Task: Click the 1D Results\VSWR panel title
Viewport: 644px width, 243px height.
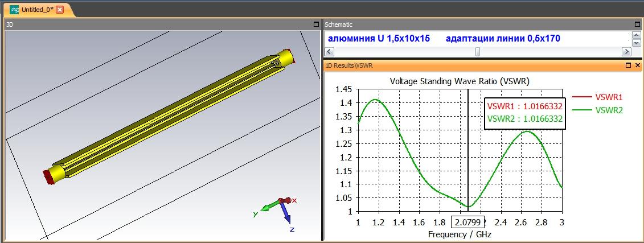Action: point(349,65)
